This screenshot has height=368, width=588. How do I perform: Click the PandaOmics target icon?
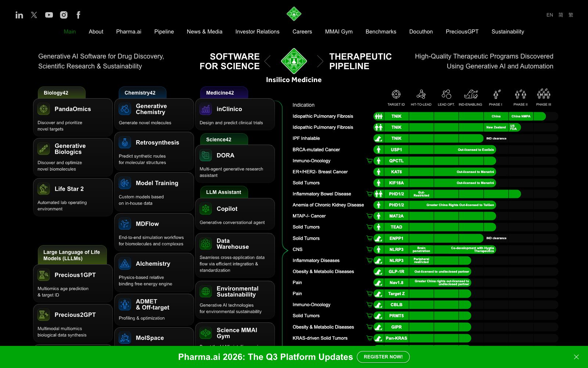(44, 109)
